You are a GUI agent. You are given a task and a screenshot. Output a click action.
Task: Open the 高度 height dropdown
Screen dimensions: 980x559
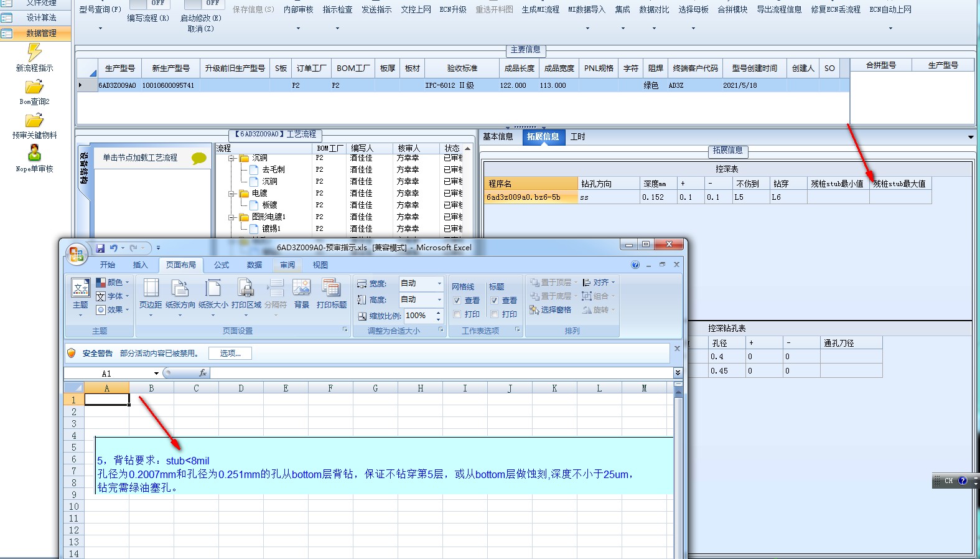point(439,299)
